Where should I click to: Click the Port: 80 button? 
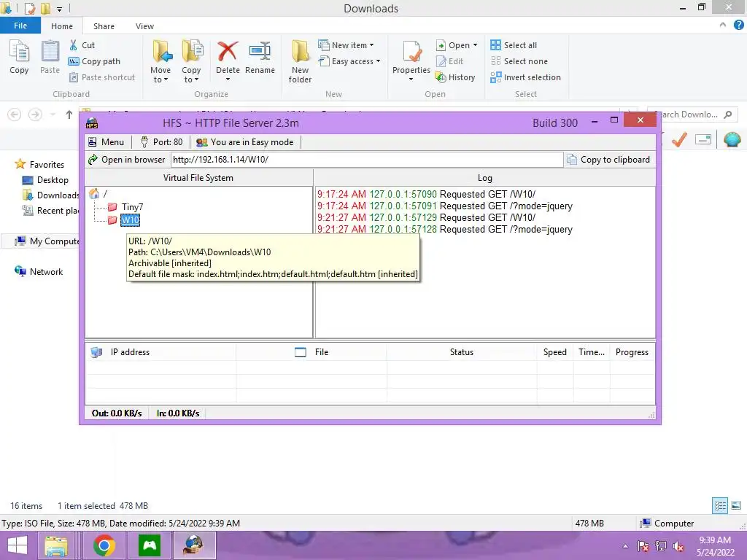tap(161, 142)
